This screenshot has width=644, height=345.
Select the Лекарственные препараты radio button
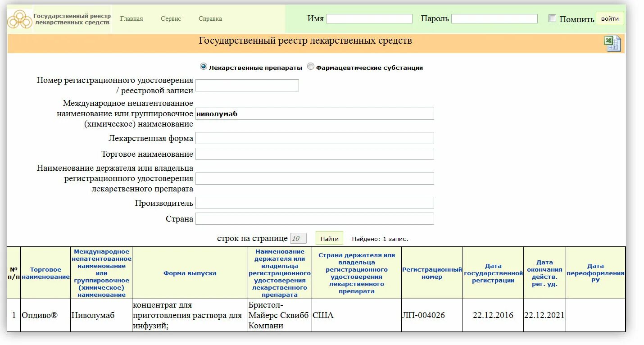pos(204,67)
